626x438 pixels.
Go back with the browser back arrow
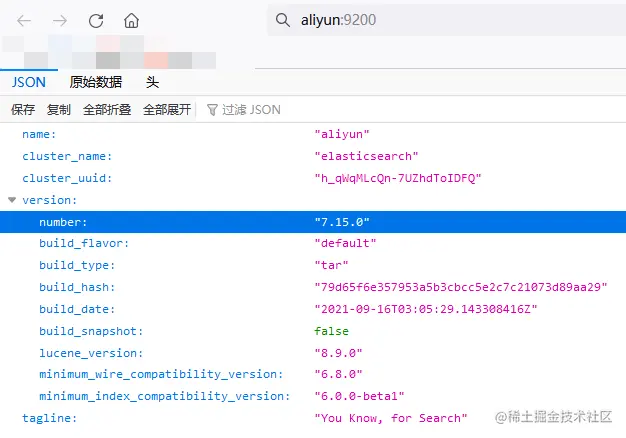click(24, 20)
